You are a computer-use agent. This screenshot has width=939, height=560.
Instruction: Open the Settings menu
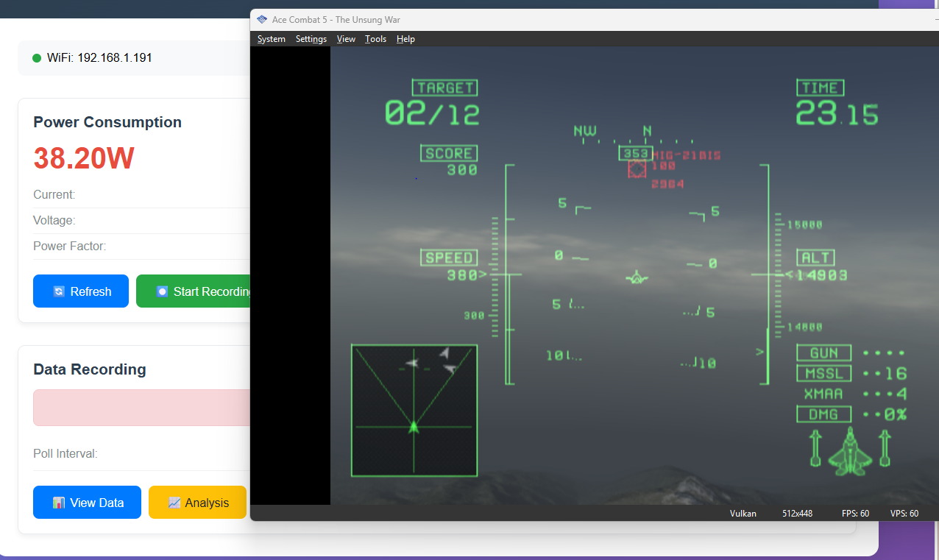point(311,39)
